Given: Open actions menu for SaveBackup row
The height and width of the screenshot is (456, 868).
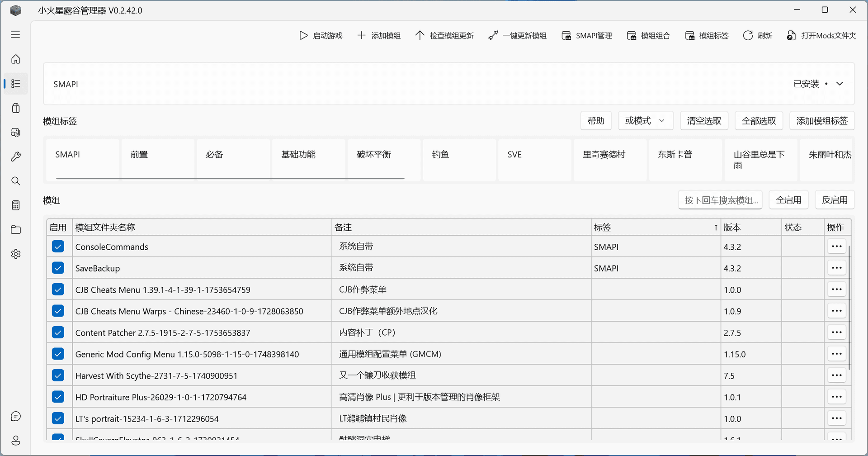Looking at the screenshot, I should [x=836, y=268].
